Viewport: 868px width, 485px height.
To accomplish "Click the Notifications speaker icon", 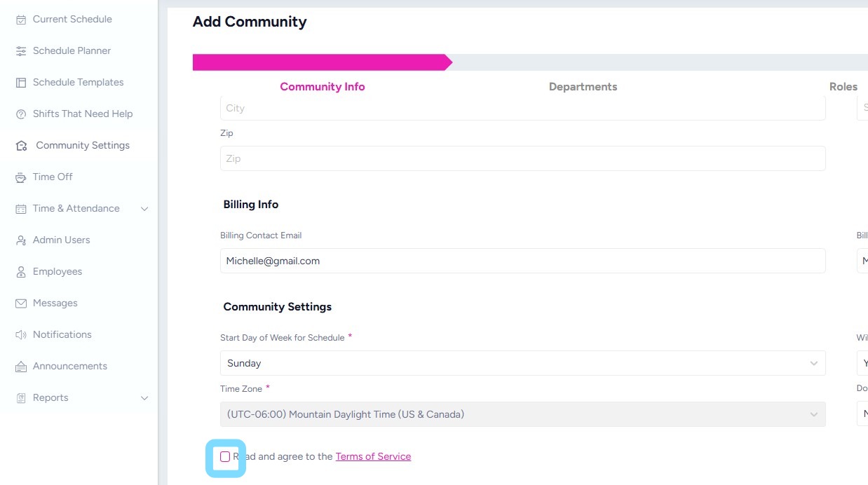I will coord(21,335).
